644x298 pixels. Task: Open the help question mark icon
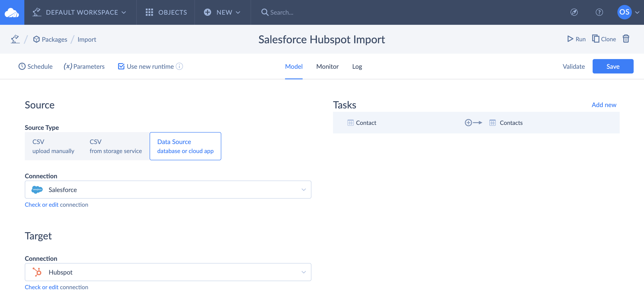pyautogui.click(x=599, y=12)
